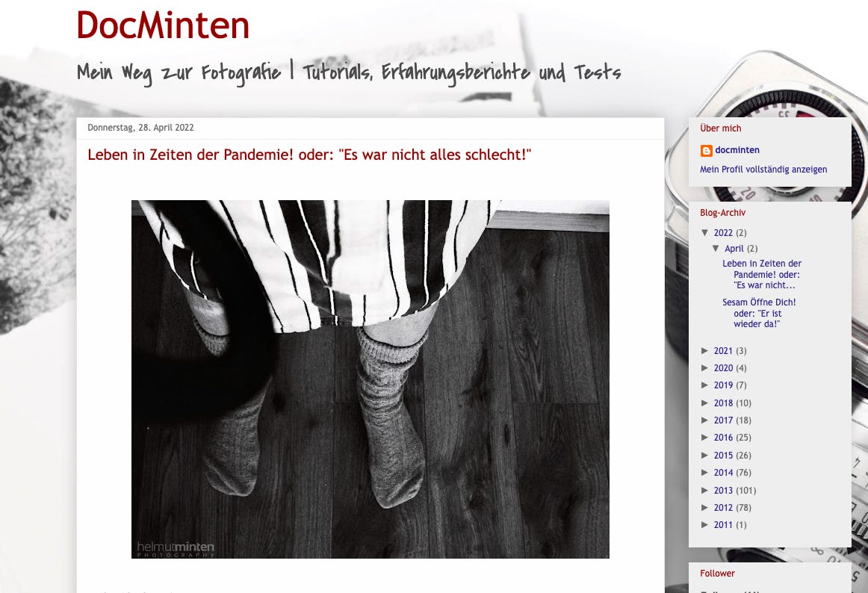This screenshot has width=868, height=593.
Task: Expand the 2016 archive triangle
Action: (705, 437)
